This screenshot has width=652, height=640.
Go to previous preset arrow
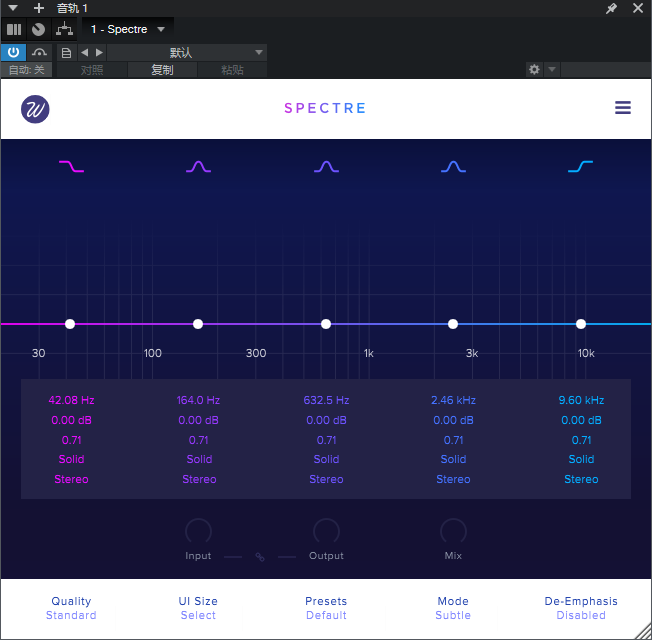click(84, 52)
